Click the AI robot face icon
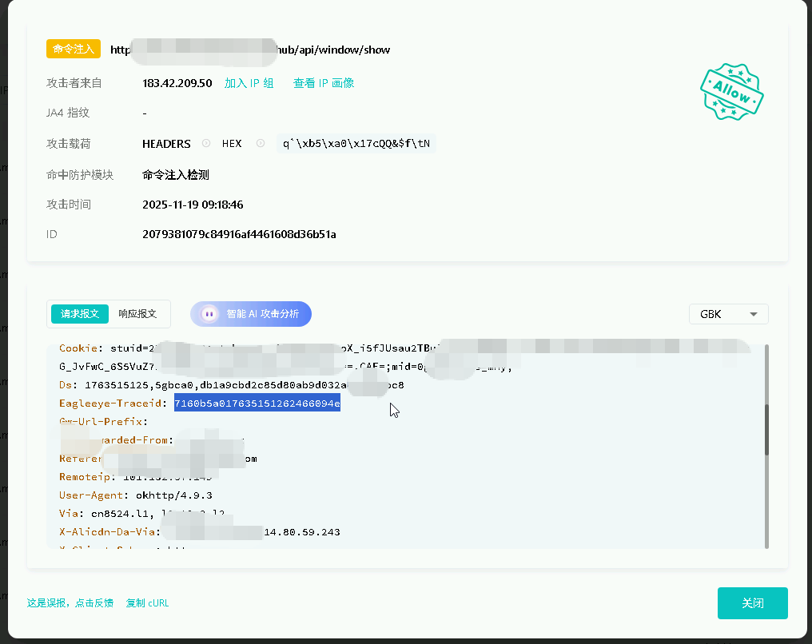The height and width of the screenshot is (644, 812). [x=209, y=314]
